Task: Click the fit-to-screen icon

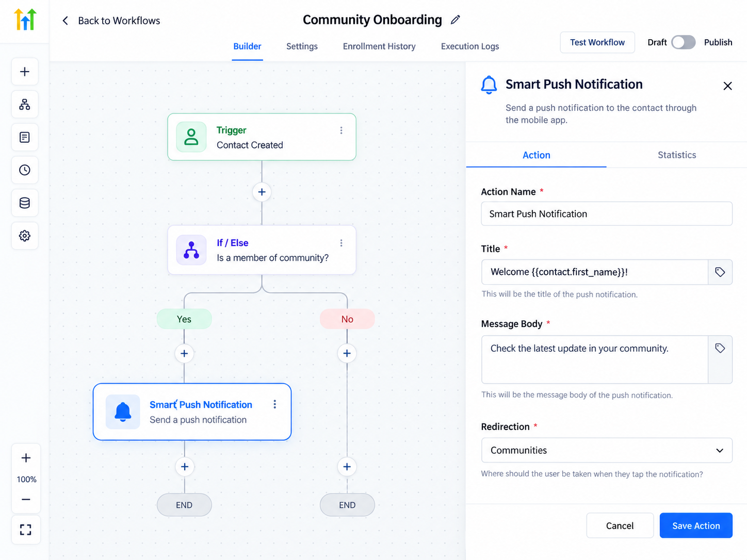Action: tap(26, 530)
